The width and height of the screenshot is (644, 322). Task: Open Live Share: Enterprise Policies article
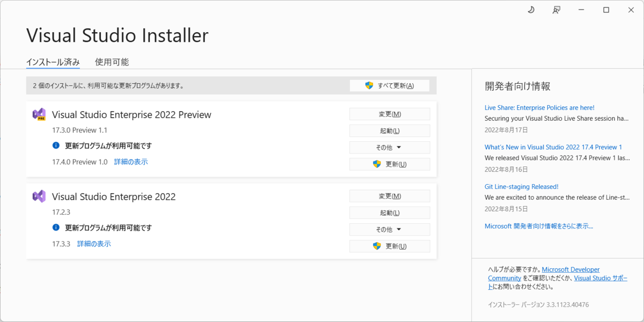539,107
